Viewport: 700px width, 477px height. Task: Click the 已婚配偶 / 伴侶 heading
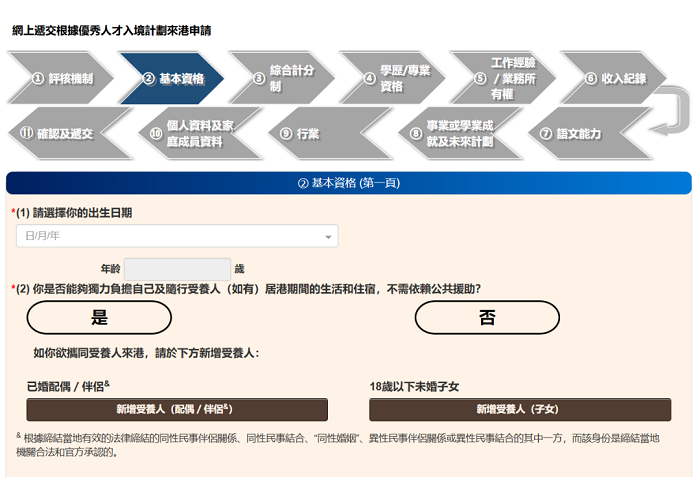[68, 386]
